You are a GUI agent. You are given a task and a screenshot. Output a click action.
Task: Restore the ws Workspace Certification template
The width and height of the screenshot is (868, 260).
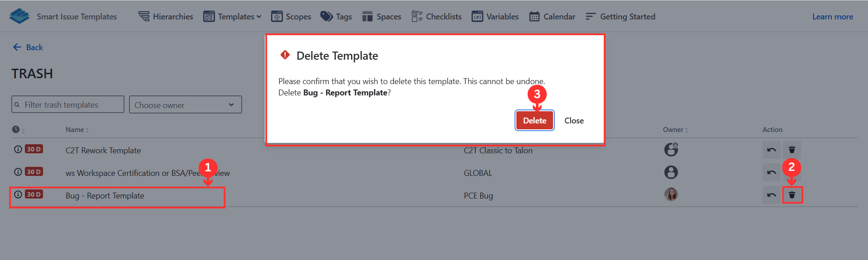point(772,172)
